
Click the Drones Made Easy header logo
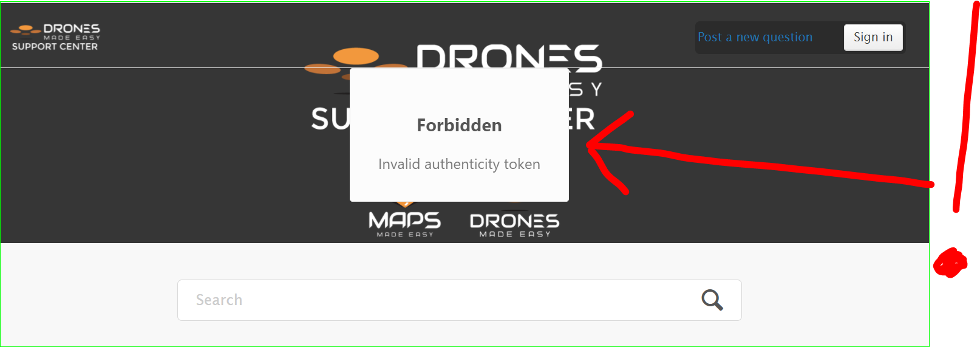[55, 37]
